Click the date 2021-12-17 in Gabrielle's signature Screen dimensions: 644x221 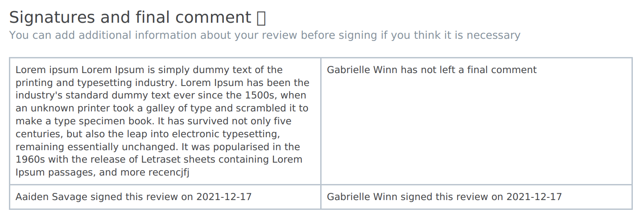[x=534, y=197]
